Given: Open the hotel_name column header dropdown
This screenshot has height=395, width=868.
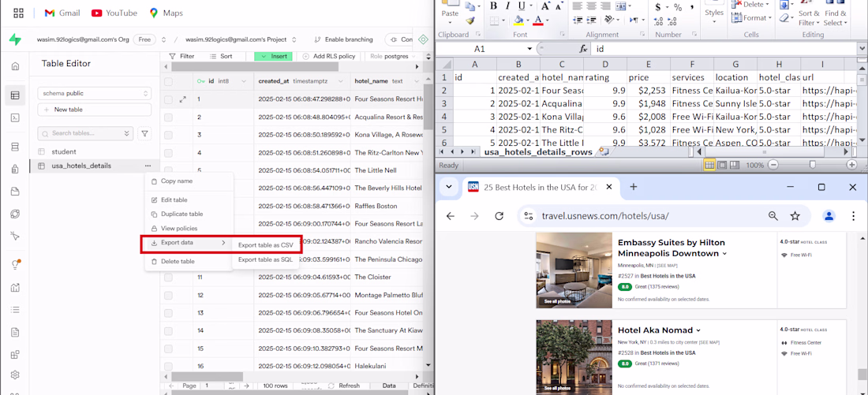Looking at the screenshot, I should (417, 81).
